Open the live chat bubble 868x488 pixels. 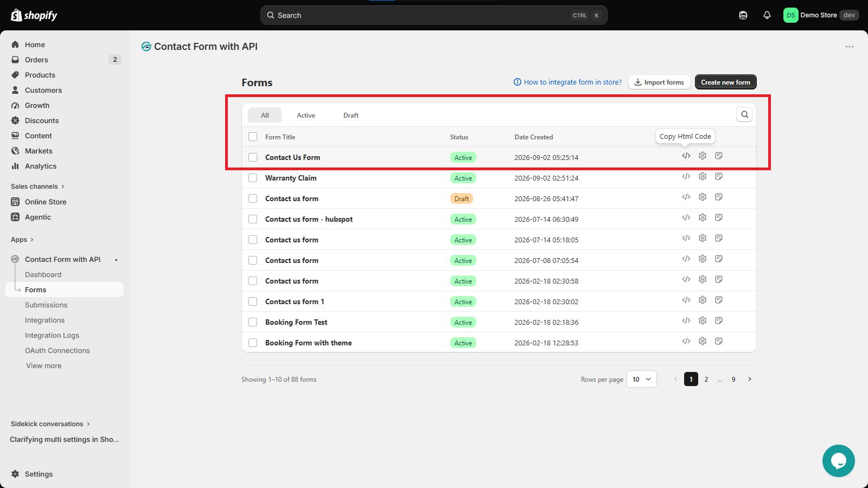click(839, 461)
